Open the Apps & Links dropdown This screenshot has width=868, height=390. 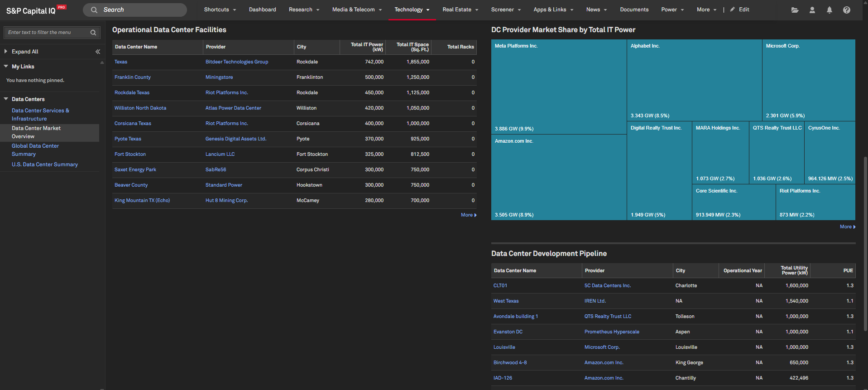coord(553,10)
